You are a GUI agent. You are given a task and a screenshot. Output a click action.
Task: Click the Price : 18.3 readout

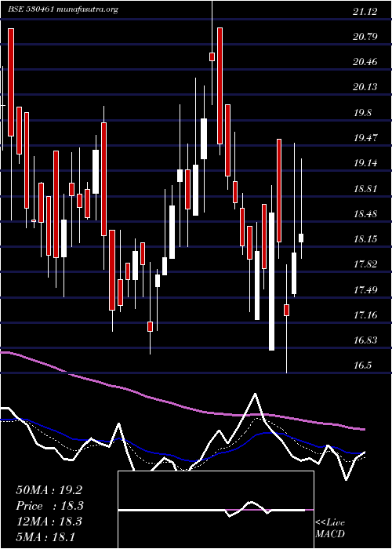click(x=50, y=506)
